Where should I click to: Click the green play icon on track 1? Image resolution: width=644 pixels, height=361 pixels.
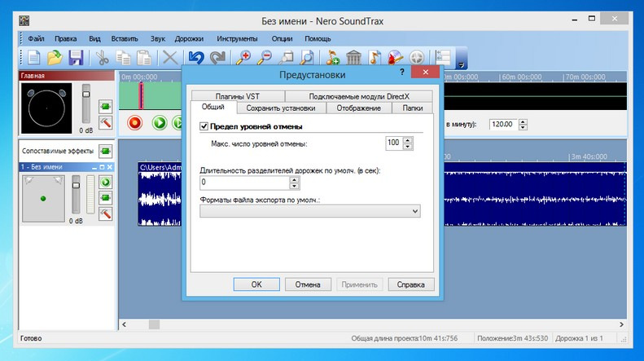tap(106, 183)
